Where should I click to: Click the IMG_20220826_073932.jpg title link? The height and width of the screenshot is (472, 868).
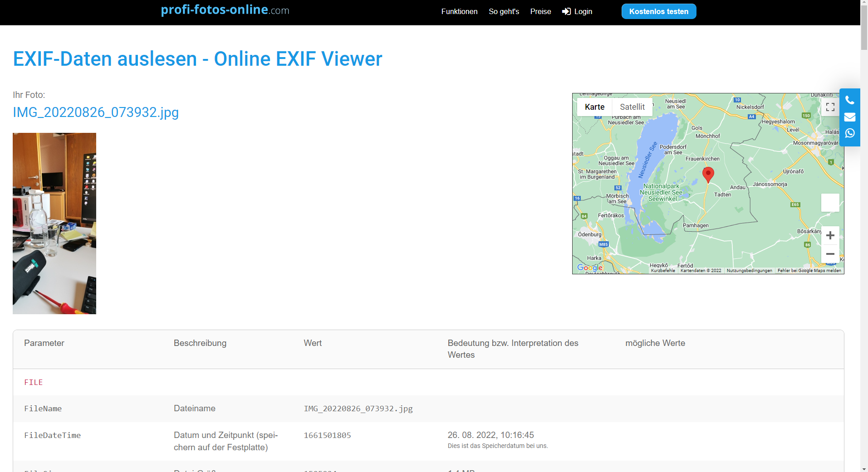pos(96,112)
